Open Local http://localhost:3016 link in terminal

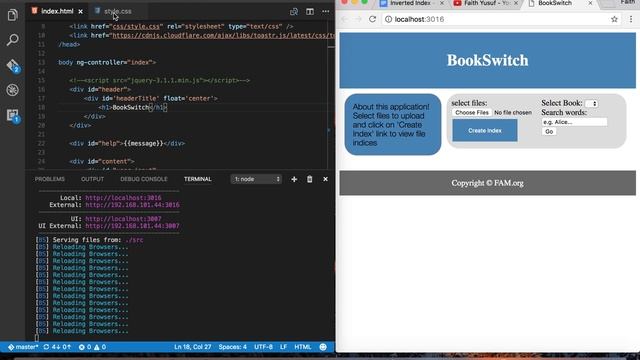click(x=123, y=198)
